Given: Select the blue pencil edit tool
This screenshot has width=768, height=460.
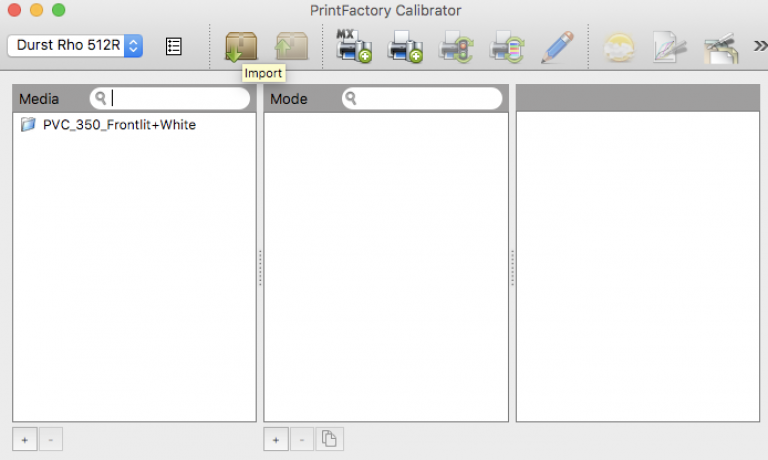Looking at the screenshot, I should (x=557, y=47).
